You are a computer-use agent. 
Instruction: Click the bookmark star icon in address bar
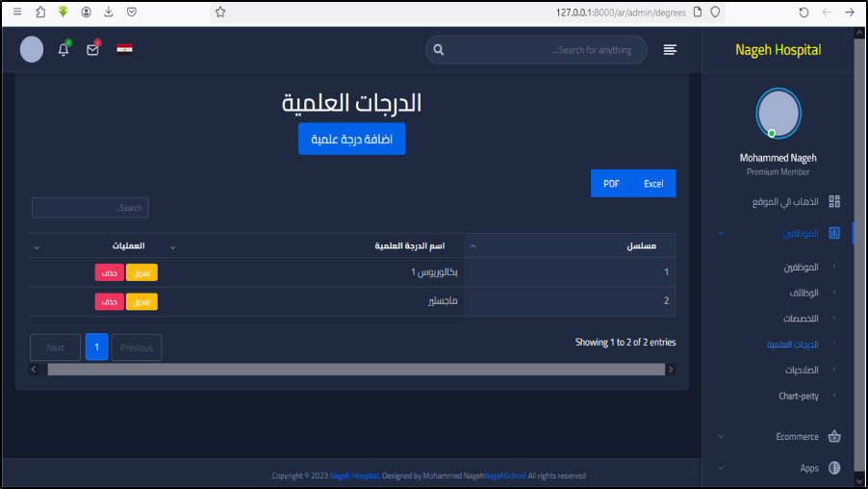click(x=220, y=13)
